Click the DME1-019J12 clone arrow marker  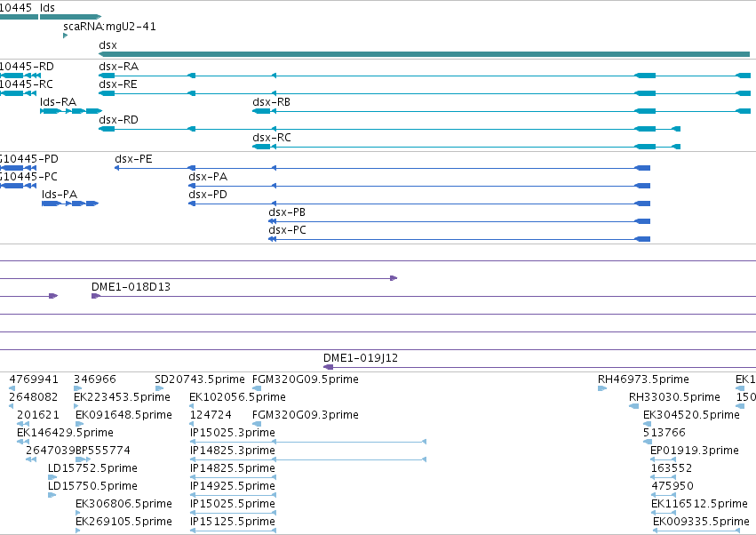tap(329, 367)
